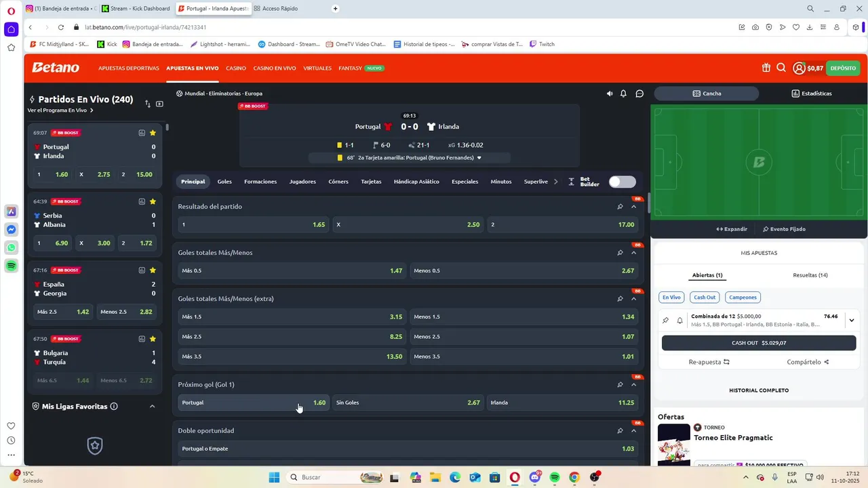This screenshot has width=868, height=488.
Task: Open the match chat bubble icon
Action: (639, 94)
